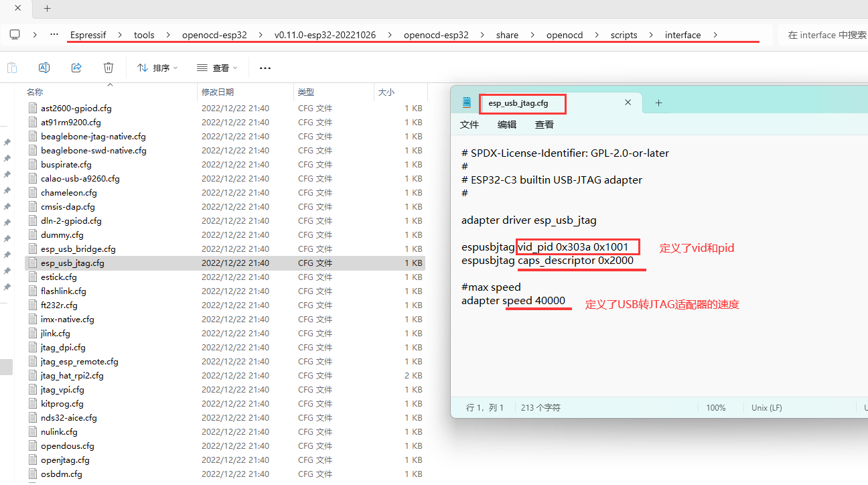Select file cmsis-dap.cfg
The height and width of the screenshot is (485, 868).
[68, 206]
